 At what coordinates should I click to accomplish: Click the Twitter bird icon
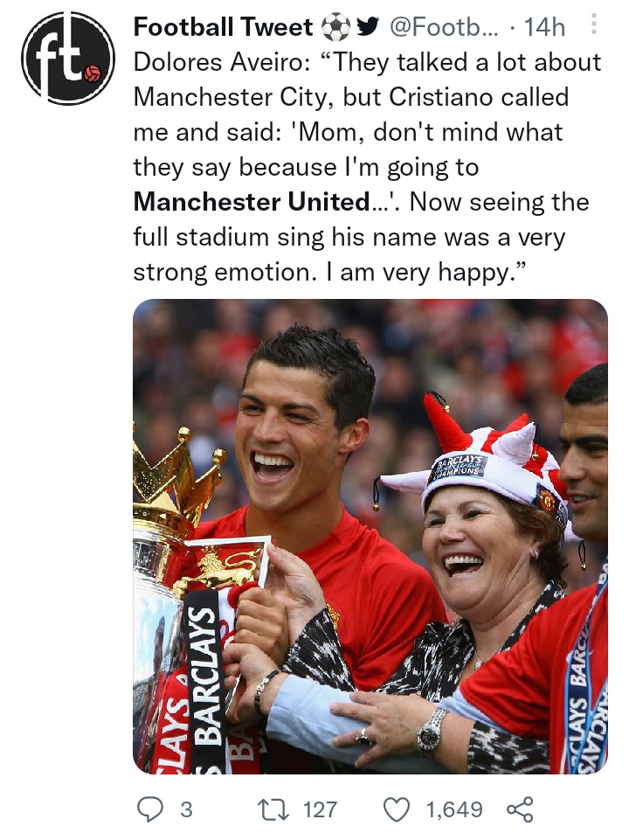coord(367,26)
